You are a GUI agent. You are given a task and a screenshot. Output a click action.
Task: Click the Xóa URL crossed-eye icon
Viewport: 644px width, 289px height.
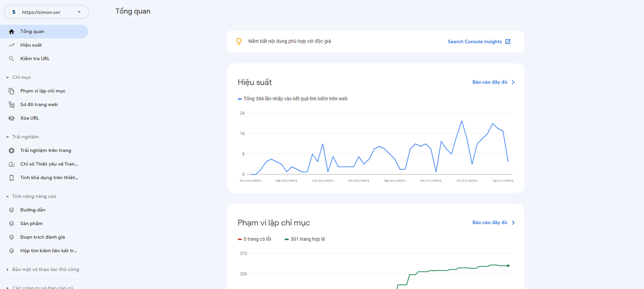pyautogui.click(x=11, y=118)
